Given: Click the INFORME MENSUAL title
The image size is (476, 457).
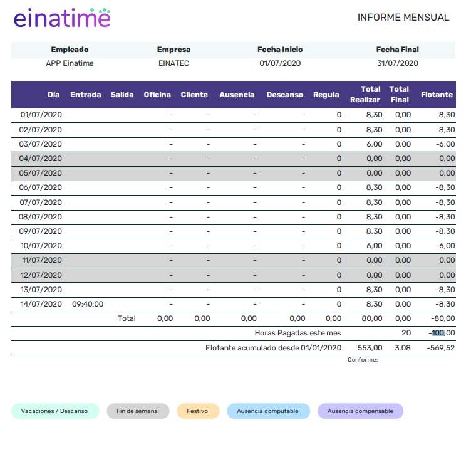Looking at the screenshot, I should click(403, 18).
